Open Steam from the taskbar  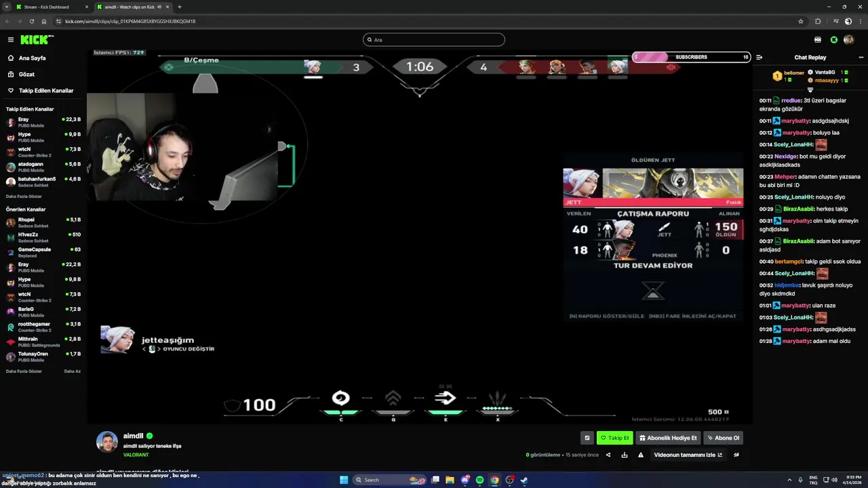(525, 480)
